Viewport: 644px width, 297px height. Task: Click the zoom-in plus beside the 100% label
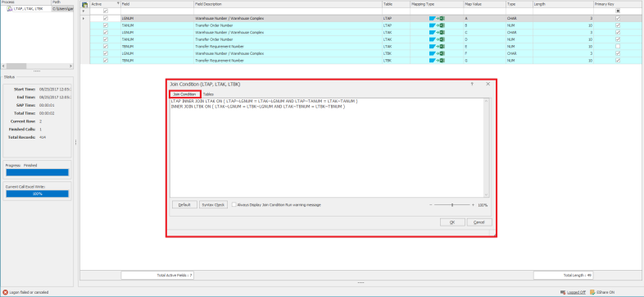pyautogui.click(x=473, y=204)
